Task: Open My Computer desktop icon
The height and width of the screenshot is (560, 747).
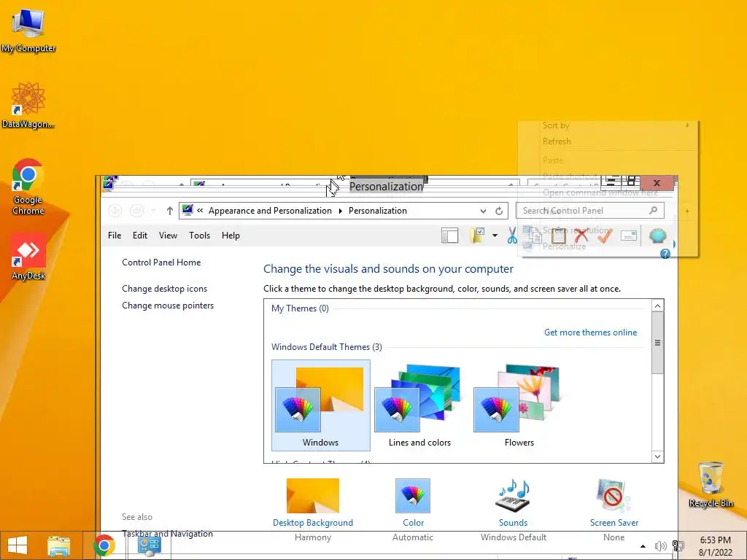Action: [28, 30]
